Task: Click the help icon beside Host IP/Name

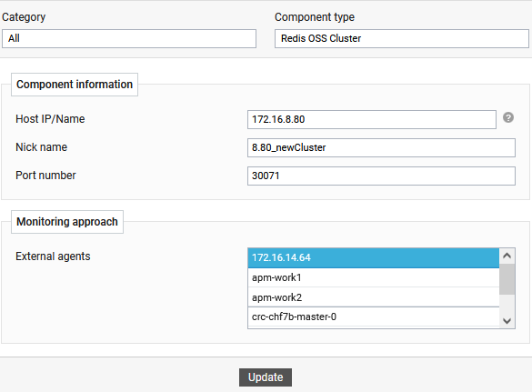Action: click(508, 117)
